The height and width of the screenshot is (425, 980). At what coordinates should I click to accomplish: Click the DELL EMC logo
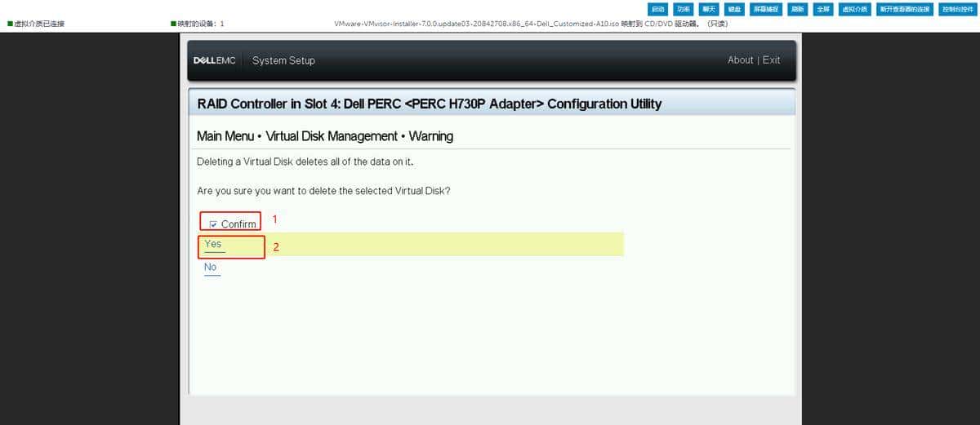coord(214,60)
